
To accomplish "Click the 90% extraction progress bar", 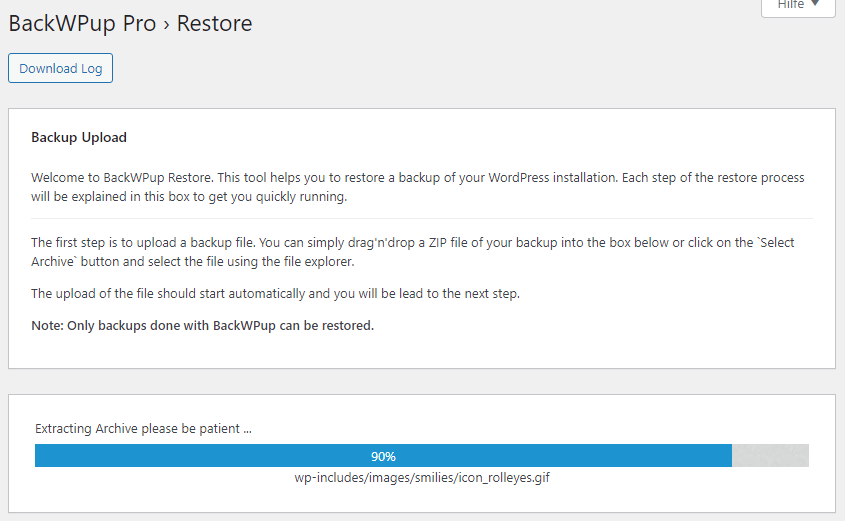I will [x=422, y=456].
